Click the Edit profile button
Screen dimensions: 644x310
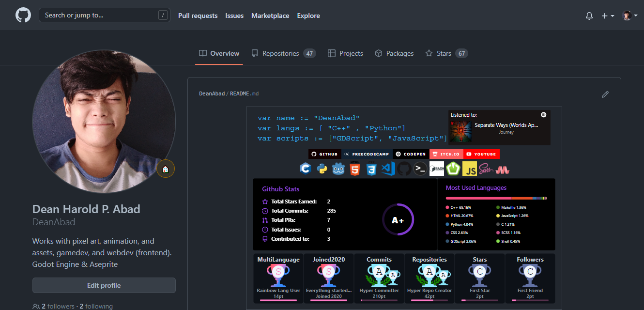point(104,285)
